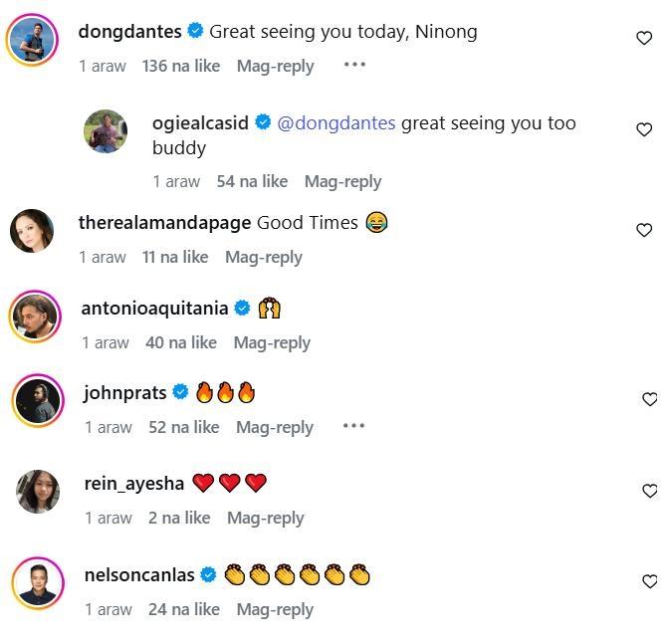Like johnprats' fire emoji comment

(649, 399)
